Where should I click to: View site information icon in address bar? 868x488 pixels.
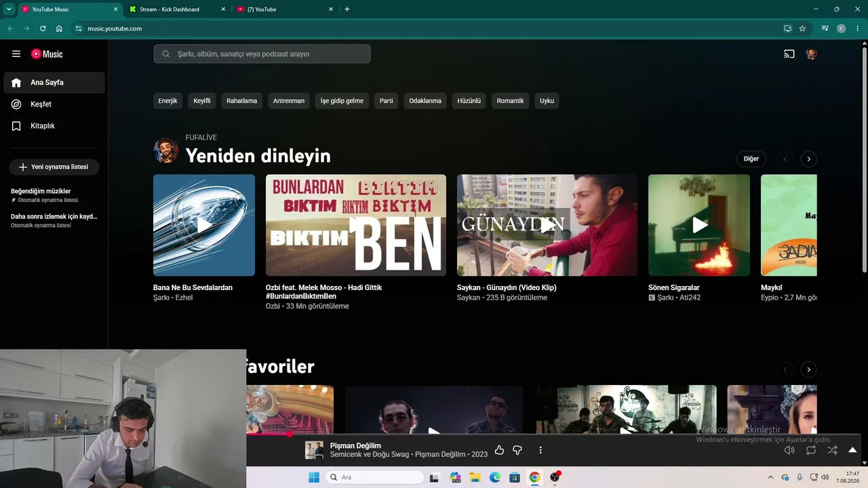78,28
